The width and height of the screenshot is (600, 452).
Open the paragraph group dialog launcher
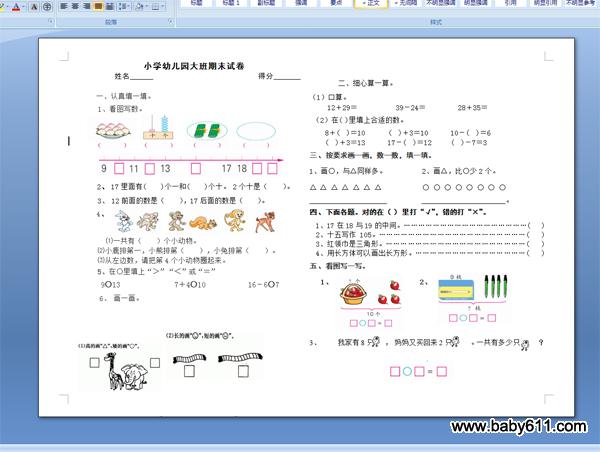(170, 21)
